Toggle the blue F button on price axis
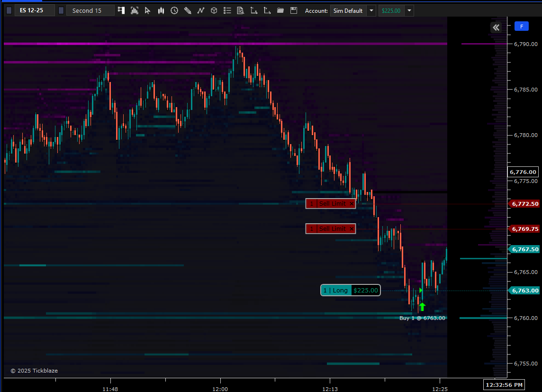The width and height of the screenshot is (542, 392). 521,27
